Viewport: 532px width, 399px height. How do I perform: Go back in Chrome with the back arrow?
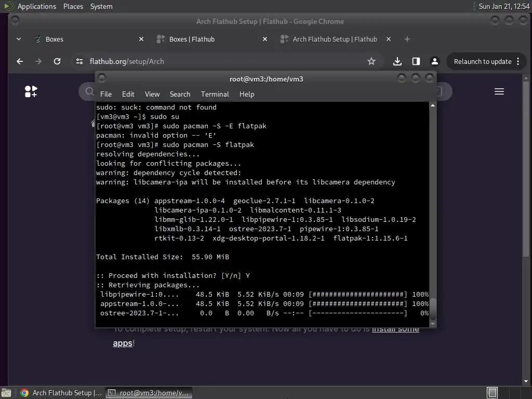click(x=20, y=61)
